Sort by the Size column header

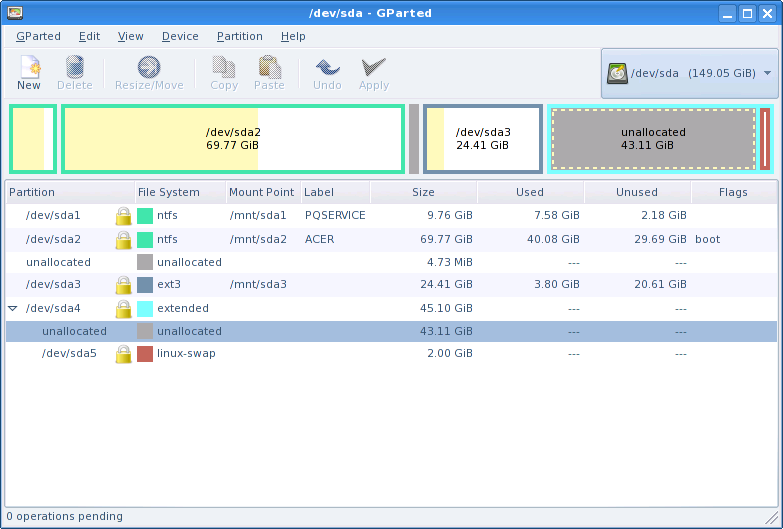(x=423, y=192)
